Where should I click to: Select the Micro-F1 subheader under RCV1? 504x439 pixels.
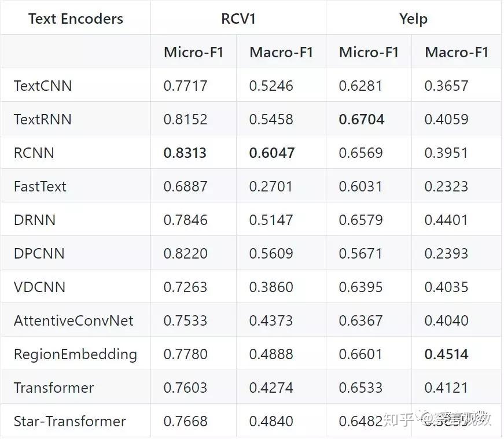pyautogui.click(x=193, y=53)
